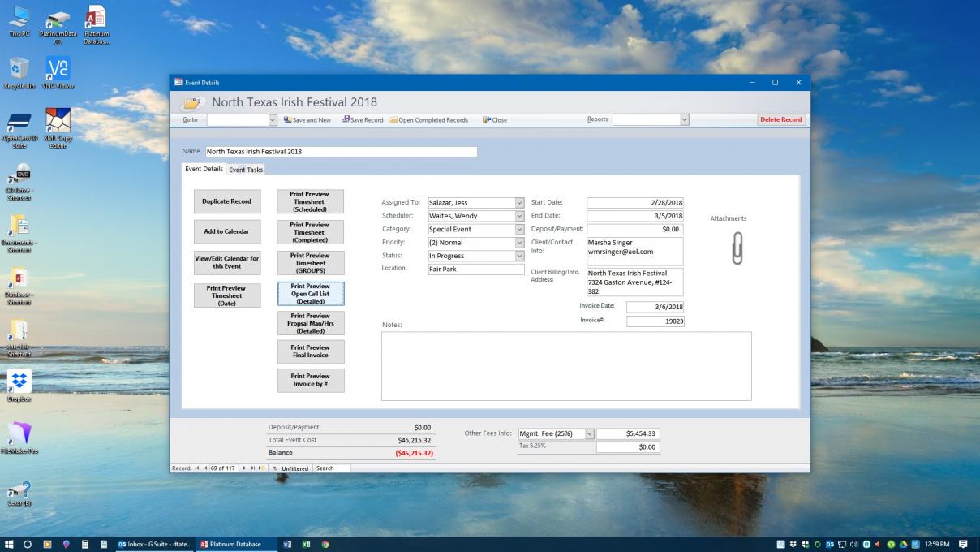980x552 pixels.
Task: Open Completed Records from the toolbar
Action: pyautogui.click(x=428, y=120)
